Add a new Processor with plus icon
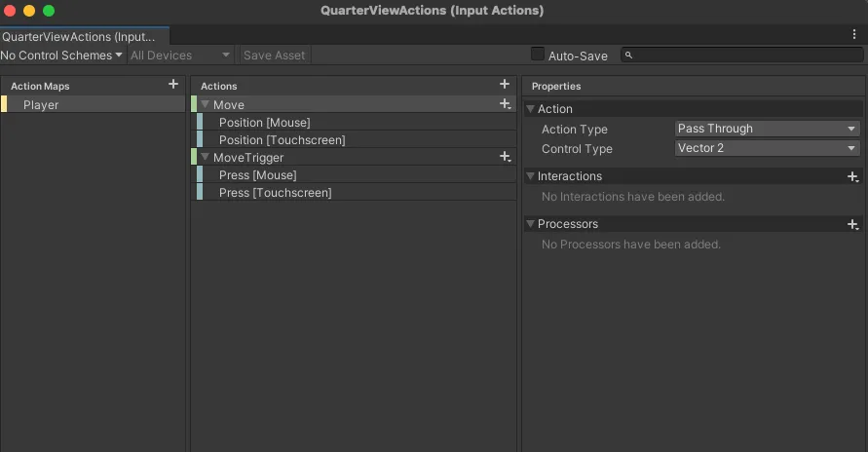 (853, 225)
